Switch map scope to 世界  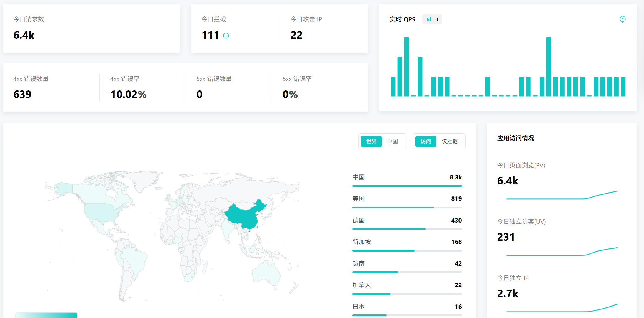tap(371, 142)
